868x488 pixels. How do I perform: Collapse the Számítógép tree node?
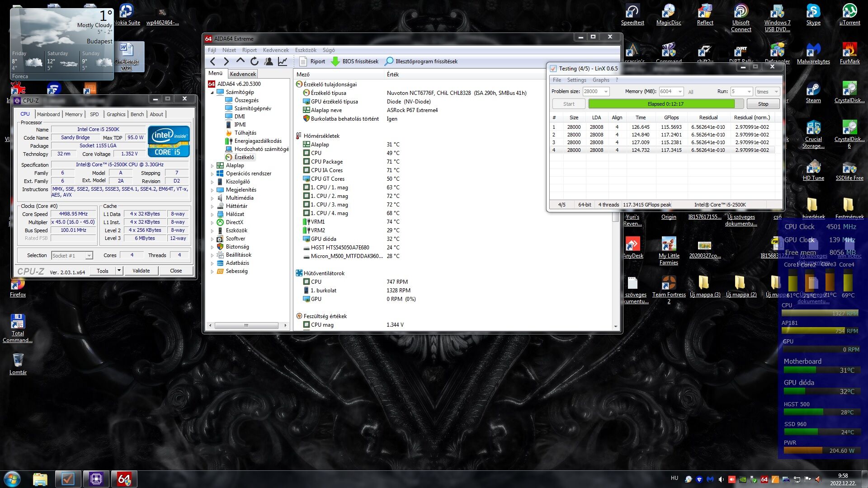pos(212,92)
